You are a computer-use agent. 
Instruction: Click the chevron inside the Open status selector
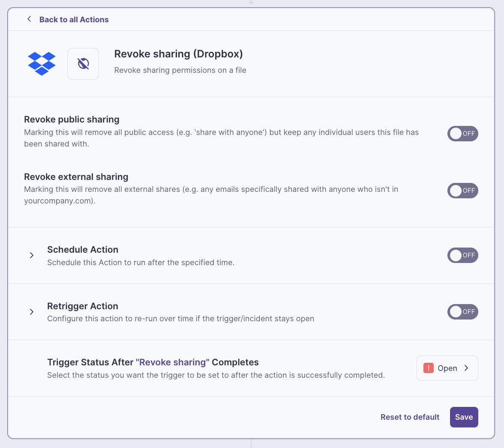[x=466, y=368]
